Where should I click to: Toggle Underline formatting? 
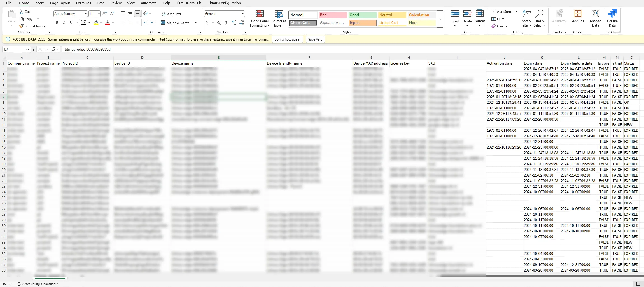click(x=71, y=23)
